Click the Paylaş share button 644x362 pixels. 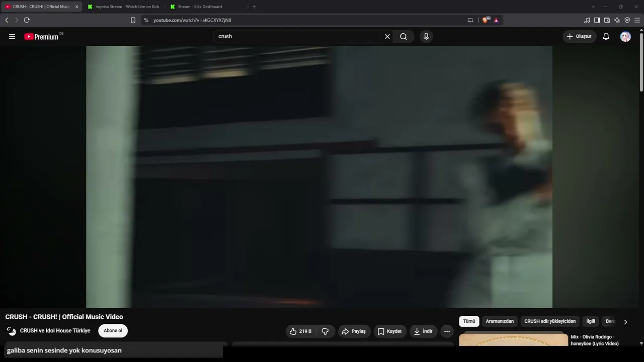(x=354, y=331)
